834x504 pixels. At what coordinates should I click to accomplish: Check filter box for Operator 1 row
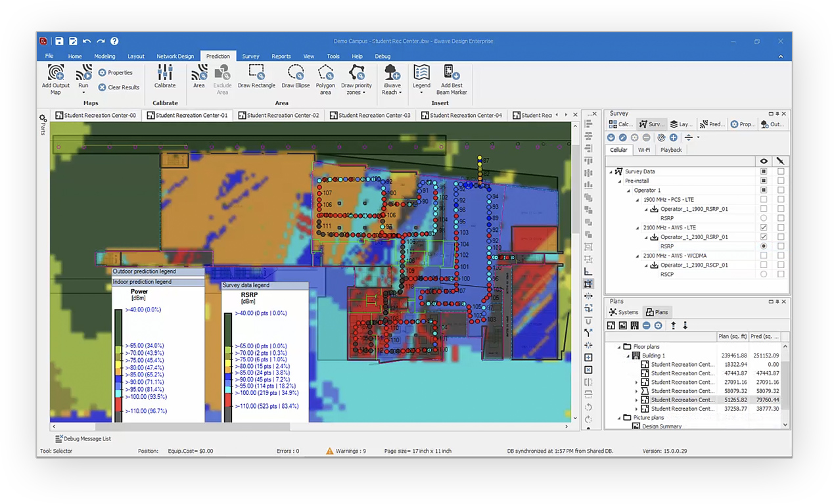pos(781,190)
